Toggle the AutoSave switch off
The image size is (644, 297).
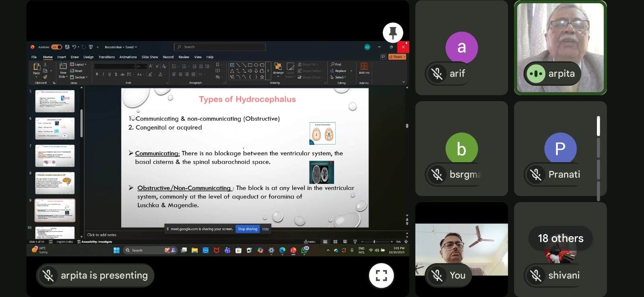click(x=56, y=47)
